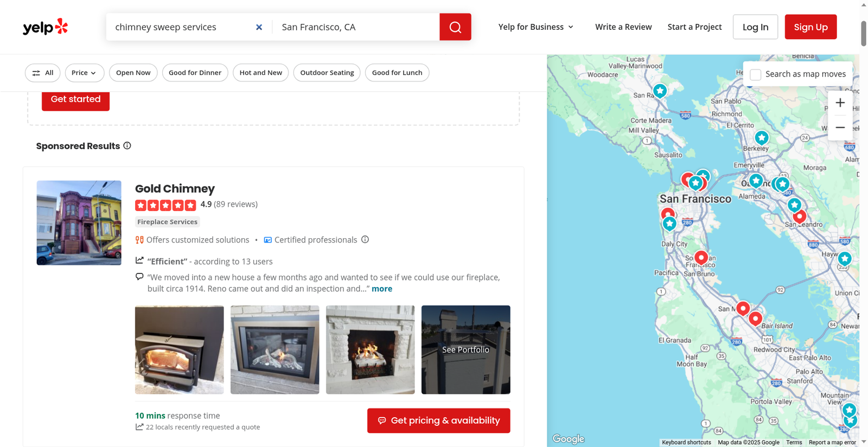Click the blue star pin near Hayward
The image size is (868, 447).
point(845,259)
